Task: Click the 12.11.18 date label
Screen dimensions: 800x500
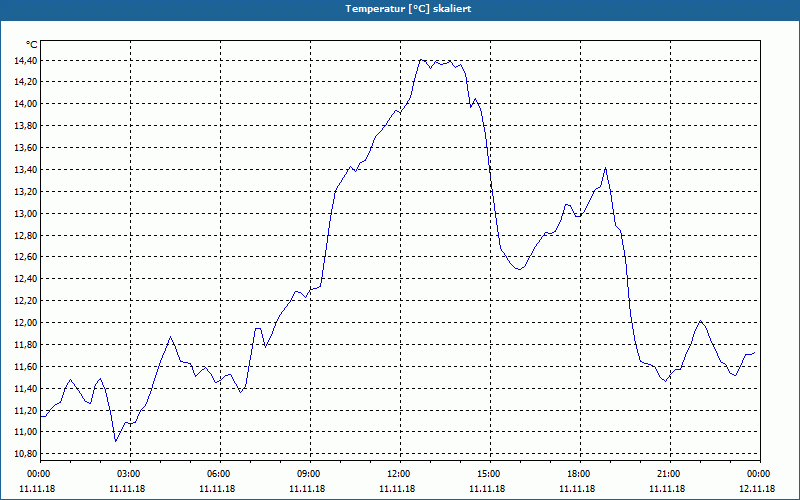Action: coord(757,489)
